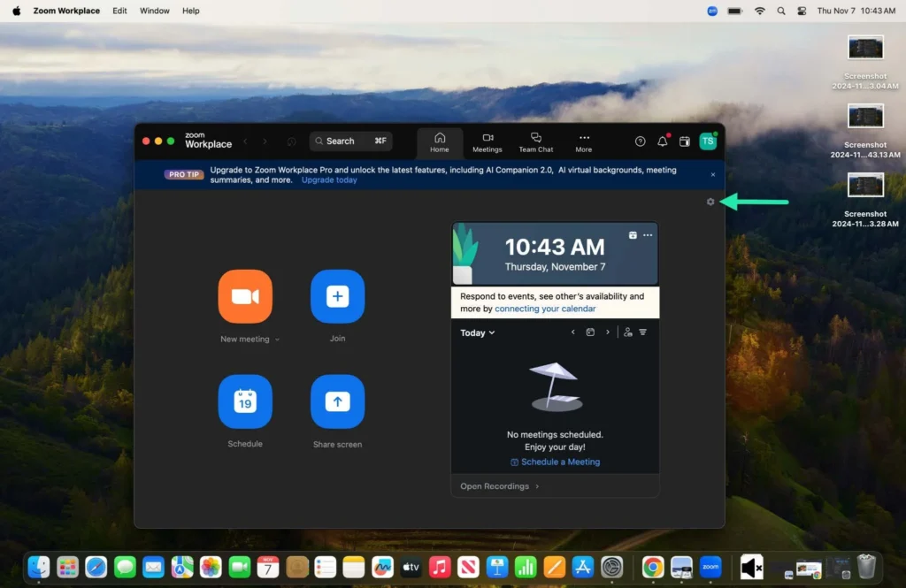This screenshot has width=906, height=588.
Task: Click the invite contact icon in the widget
Action: 626,332
